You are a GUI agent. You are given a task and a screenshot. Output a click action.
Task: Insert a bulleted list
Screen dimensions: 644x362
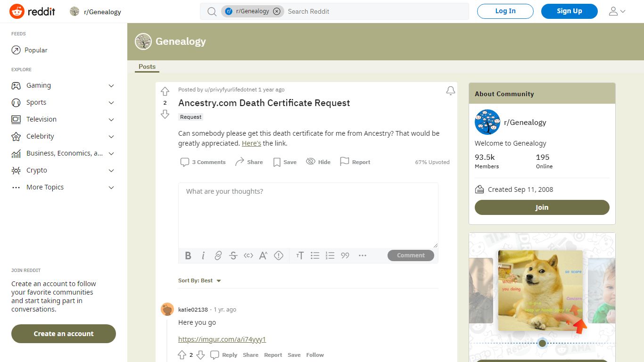pos(315,255)
